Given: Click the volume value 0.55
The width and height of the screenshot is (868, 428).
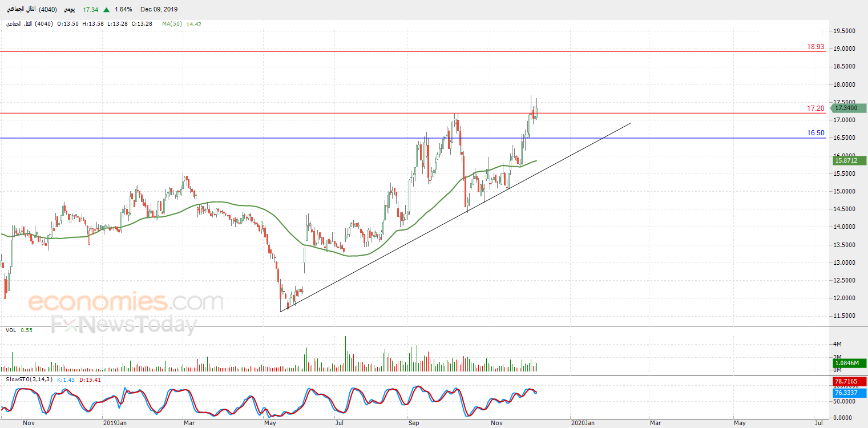Looking at the screenshot, I should point(27,330).
